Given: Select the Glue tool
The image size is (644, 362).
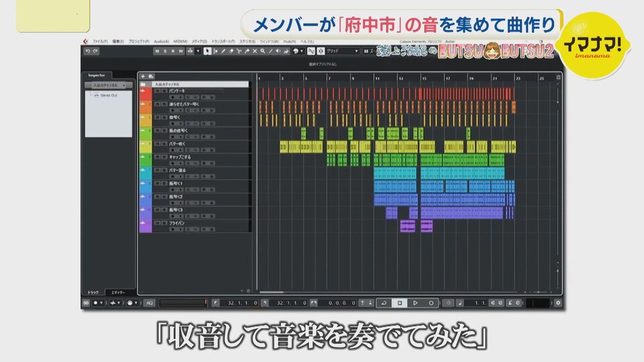Looking at the screenshot, I should click(x=247, y=52).
